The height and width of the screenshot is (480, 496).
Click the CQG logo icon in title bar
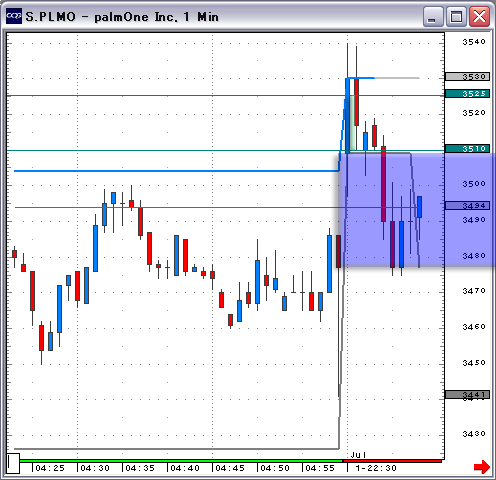click(14, 16)
